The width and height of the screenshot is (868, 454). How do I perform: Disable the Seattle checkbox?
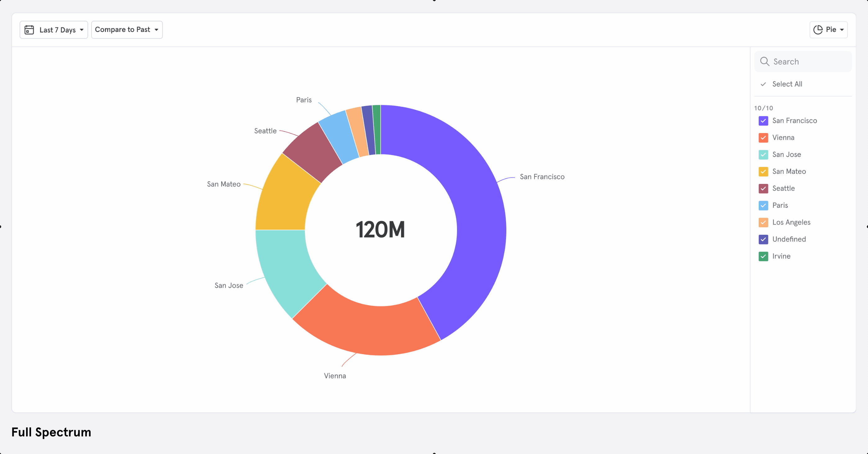click(x=763, y=189)
